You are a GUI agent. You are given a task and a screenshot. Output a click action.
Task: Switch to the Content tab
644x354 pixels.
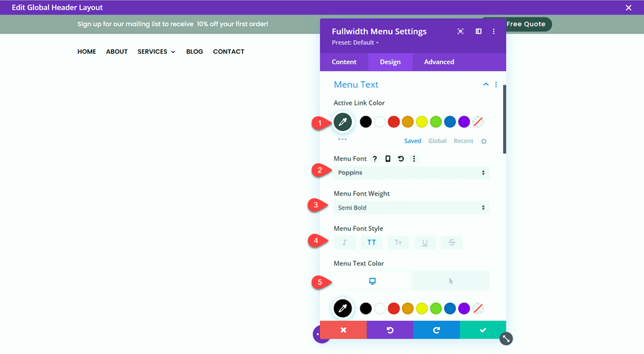[x=344, y=62]
